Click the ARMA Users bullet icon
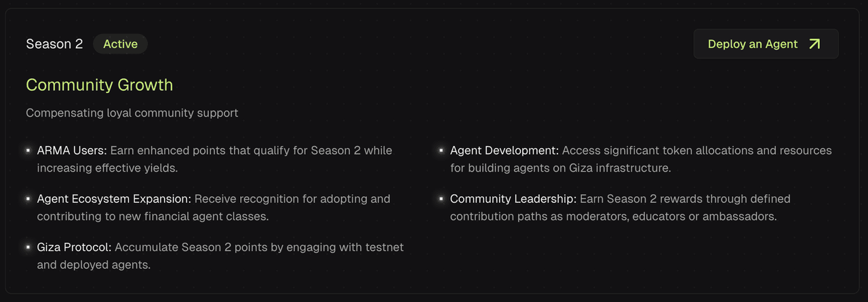Screen dimensions: 868x302 28,150
